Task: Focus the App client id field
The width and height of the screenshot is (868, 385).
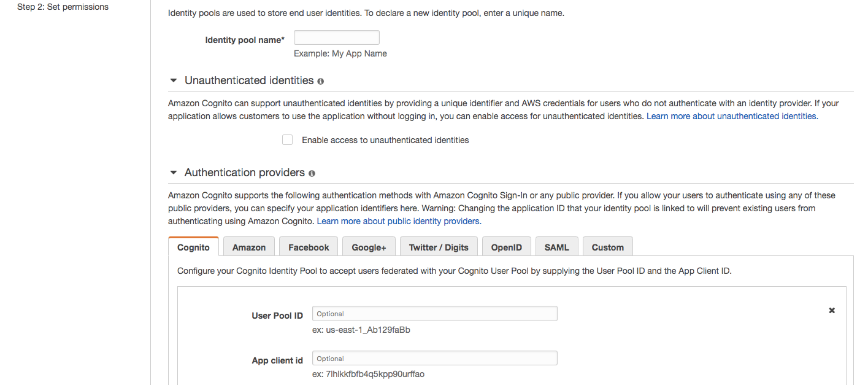Action: 434,359
